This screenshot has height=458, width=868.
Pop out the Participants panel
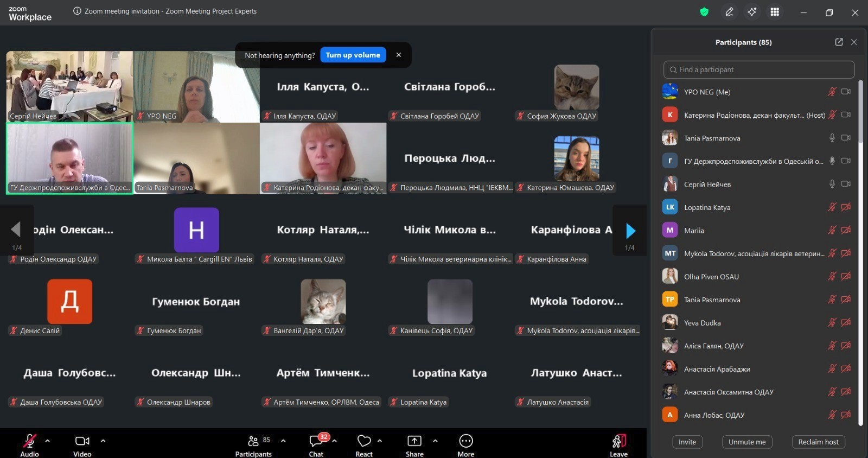pos(839,42)
